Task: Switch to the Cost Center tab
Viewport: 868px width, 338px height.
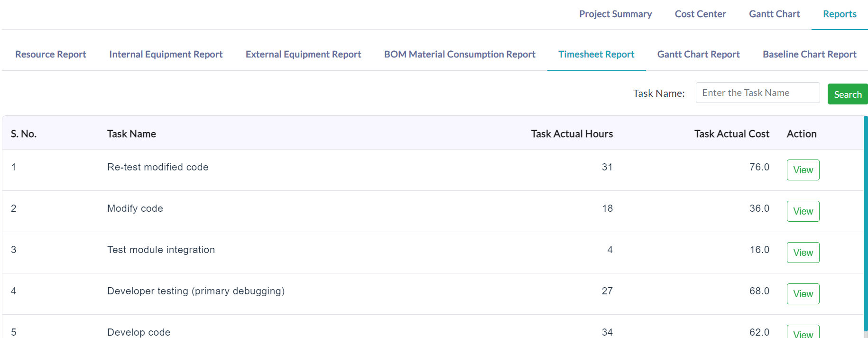Action: coord(700,14)
